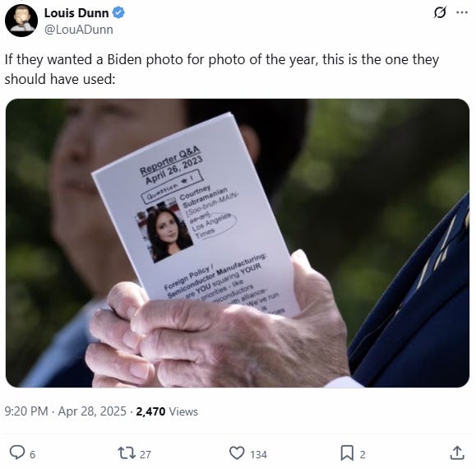Screen dimensions: 476x469
Task: Click the Louis Dunn display name
Action: (76, 13)
